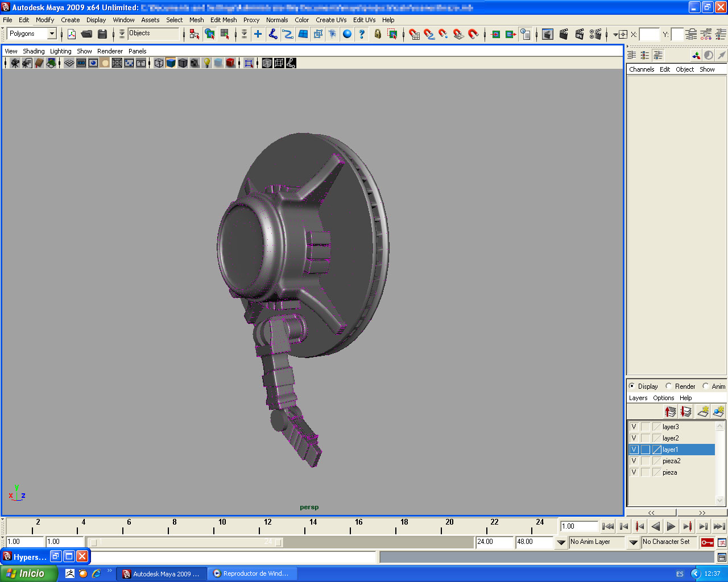Image resolution: width=728 pixels, height=582 pixels.
Task: Click the red Auto Keyframe key icon
Action: coord(707,542)
